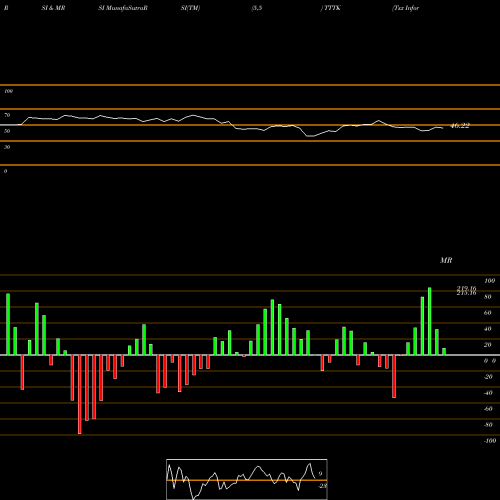The height and width of the screenshot is (500, 500).
Task: Click the MR axis label -80
Action: (488, 425)
